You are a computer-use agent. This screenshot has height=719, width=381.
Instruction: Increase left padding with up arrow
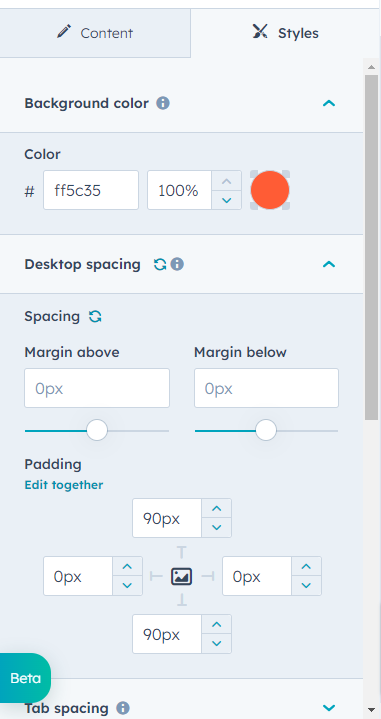click(x=127, y=567)
